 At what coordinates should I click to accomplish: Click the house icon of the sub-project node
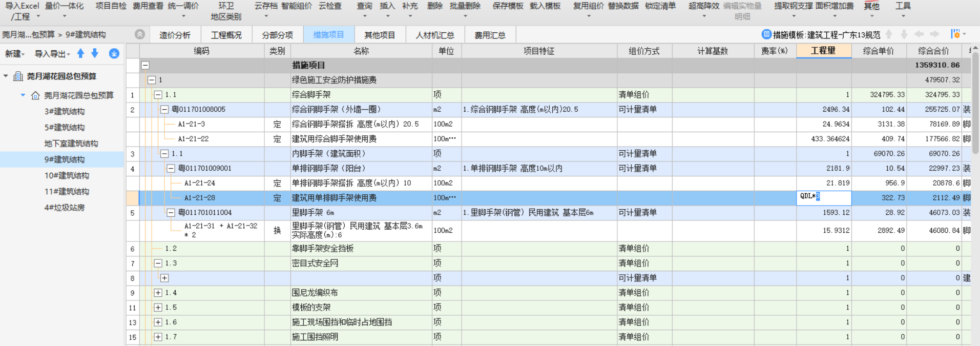point(35,95)
